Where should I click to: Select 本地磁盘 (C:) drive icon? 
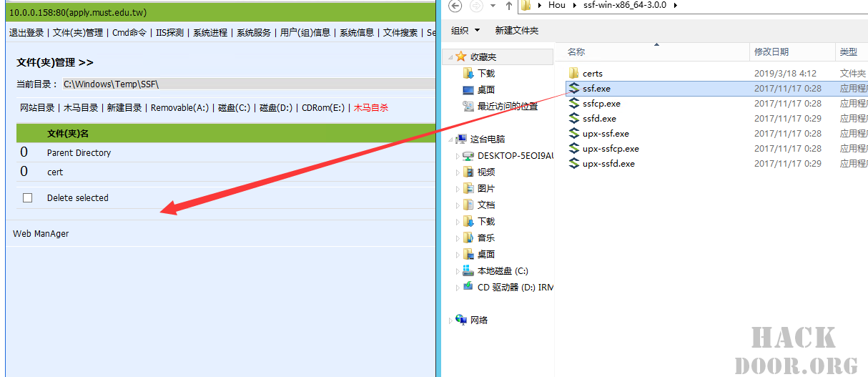coord(468,270)
